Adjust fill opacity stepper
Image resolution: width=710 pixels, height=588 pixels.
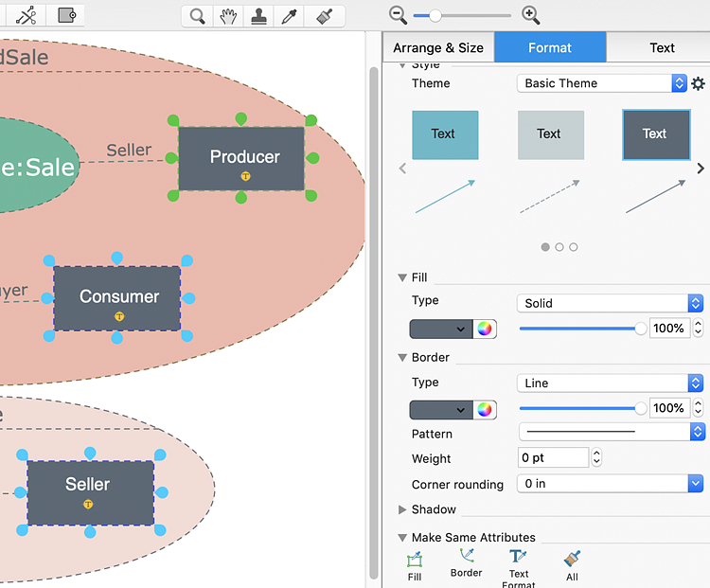(x=698, y=328)
